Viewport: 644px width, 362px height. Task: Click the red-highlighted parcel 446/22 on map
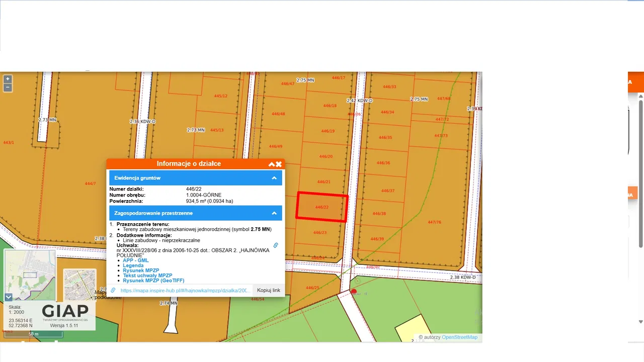[x=322, y=207]
